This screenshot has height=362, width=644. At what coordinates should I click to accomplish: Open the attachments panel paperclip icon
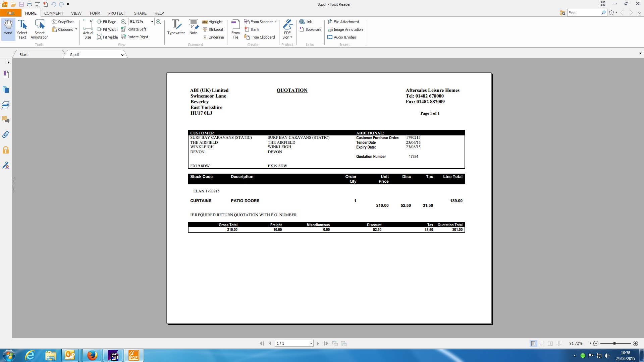[6, 135]
